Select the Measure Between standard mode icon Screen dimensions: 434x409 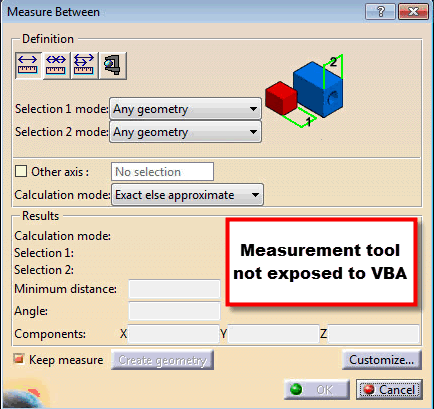pyautogui.click(x=28, y=65)
